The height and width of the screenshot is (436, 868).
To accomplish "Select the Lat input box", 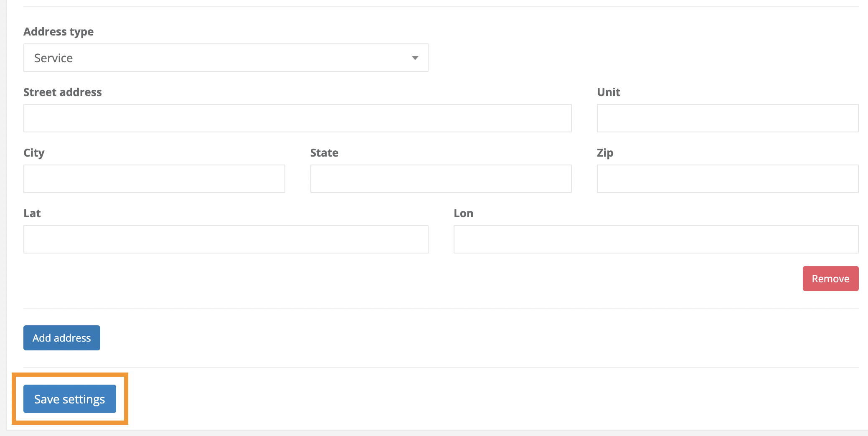I will [226, 239].
